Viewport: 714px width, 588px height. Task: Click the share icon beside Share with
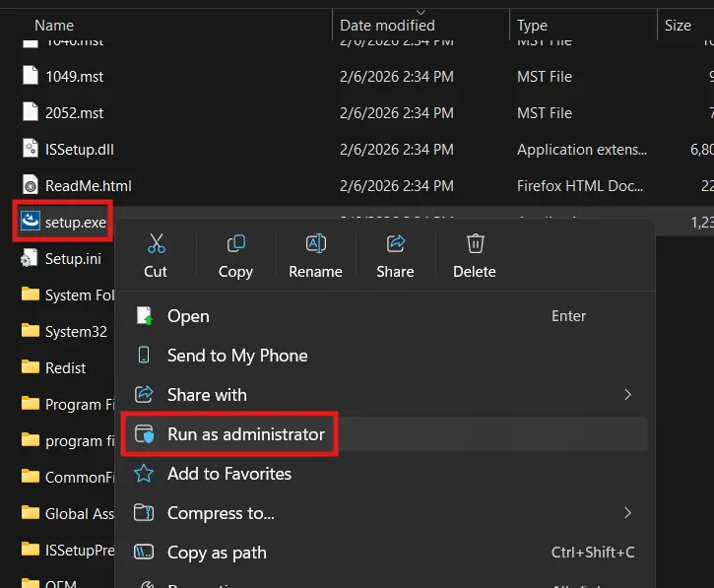click(144, 394)
